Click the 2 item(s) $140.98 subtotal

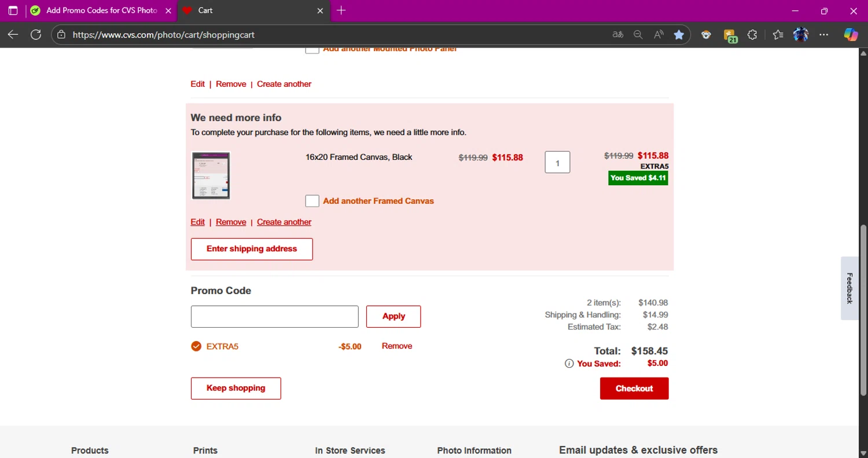point(653,303)
